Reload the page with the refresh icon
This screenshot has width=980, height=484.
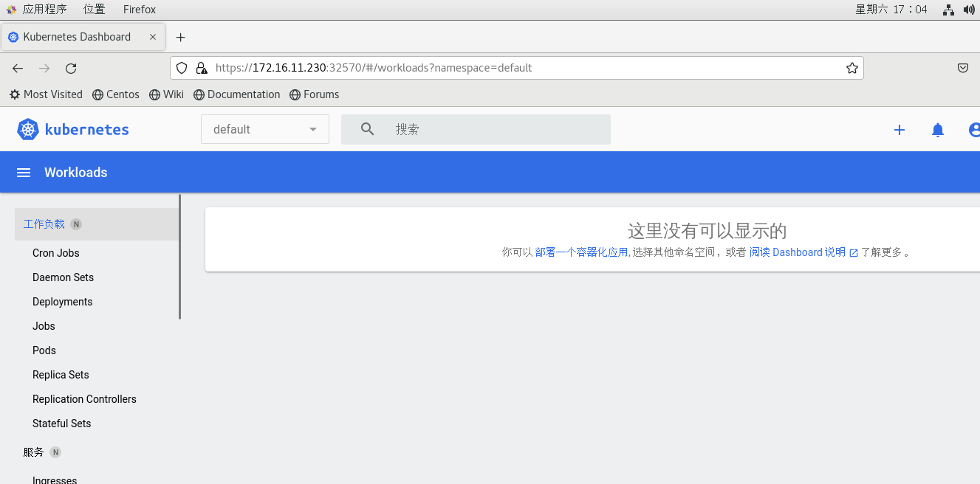pos(71,68)
